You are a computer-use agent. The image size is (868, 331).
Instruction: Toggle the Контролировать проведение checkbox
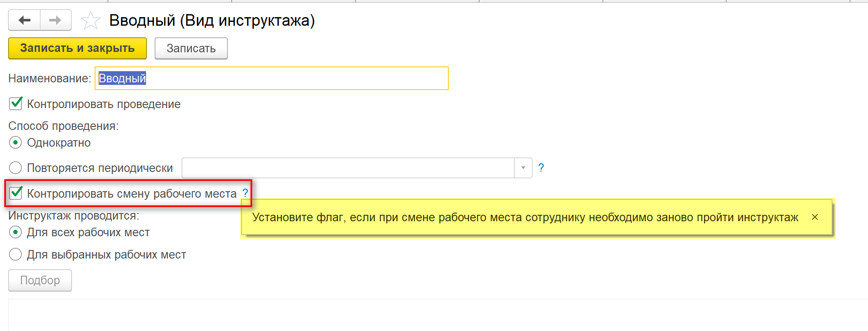click(16, 104)
